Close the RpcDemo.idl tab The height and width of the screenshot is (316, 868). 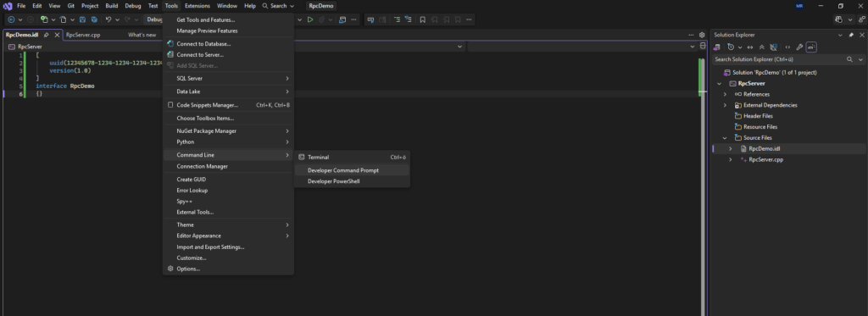pyautogui.click(x=57, y=35)
